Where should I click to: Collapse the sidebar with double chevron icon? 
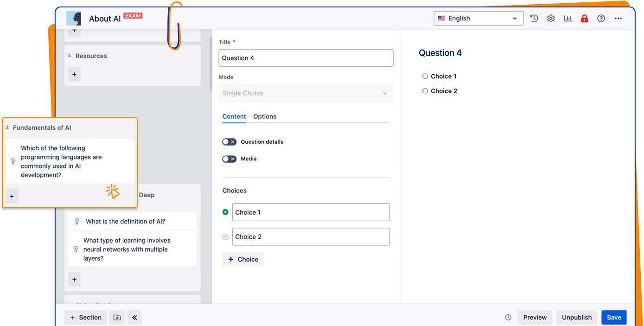(x=134, y=318)
